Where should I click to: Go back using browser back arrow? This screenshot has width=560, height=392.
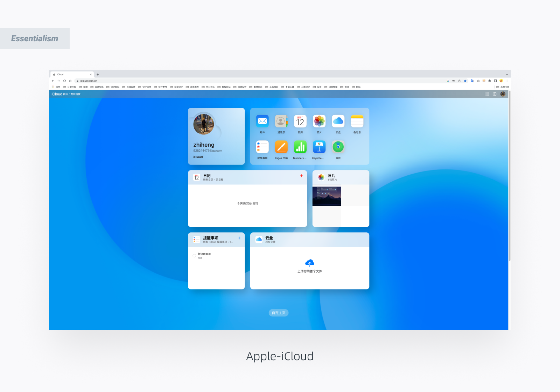pyautogui.click(x=53, y=81)
